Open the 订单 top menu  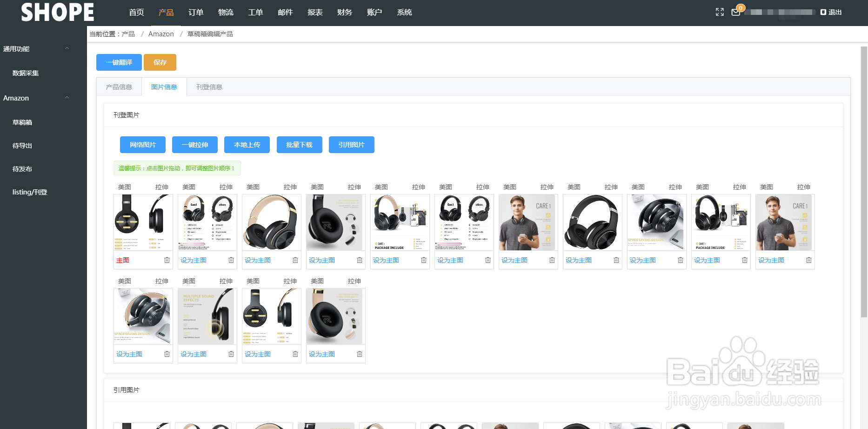coord(196,13)
